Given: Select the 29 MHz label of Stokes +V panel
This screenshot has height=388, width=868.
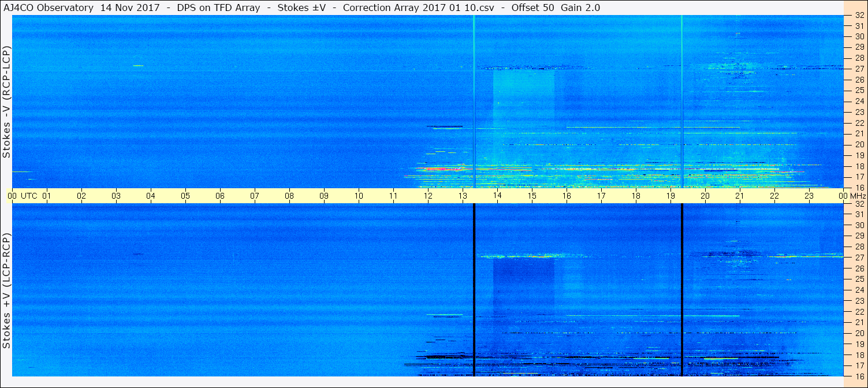Looking at the screenshot, I should pos(859,236).
